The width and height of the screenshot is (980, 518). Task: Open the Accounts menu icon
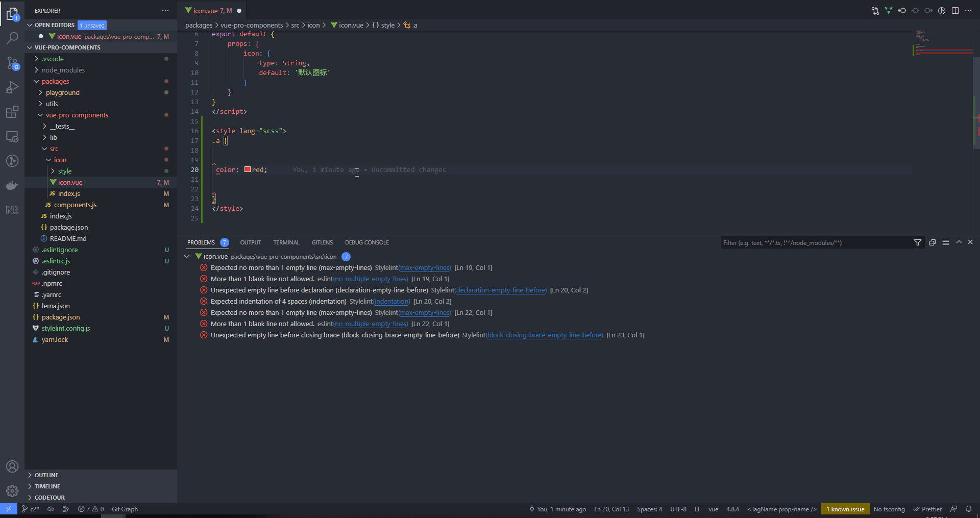(12, 466)
